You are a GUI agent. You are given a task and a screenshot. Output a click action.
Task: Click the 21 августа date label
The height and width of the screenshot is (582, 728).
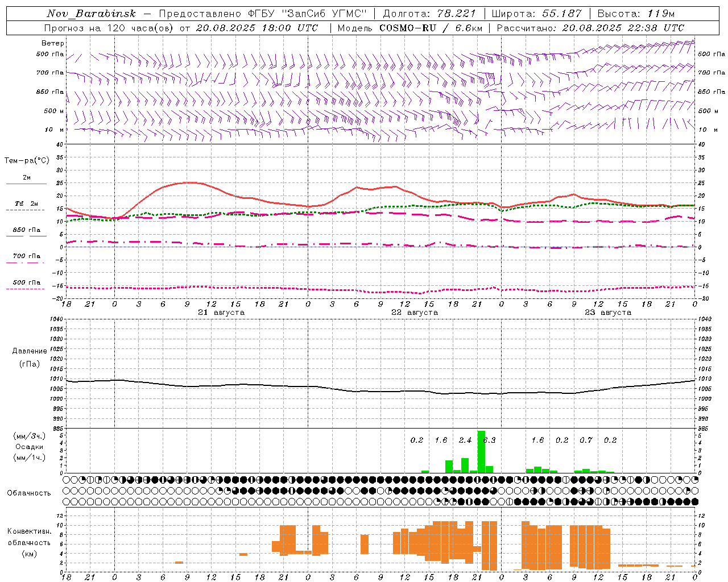click(221, 313)
